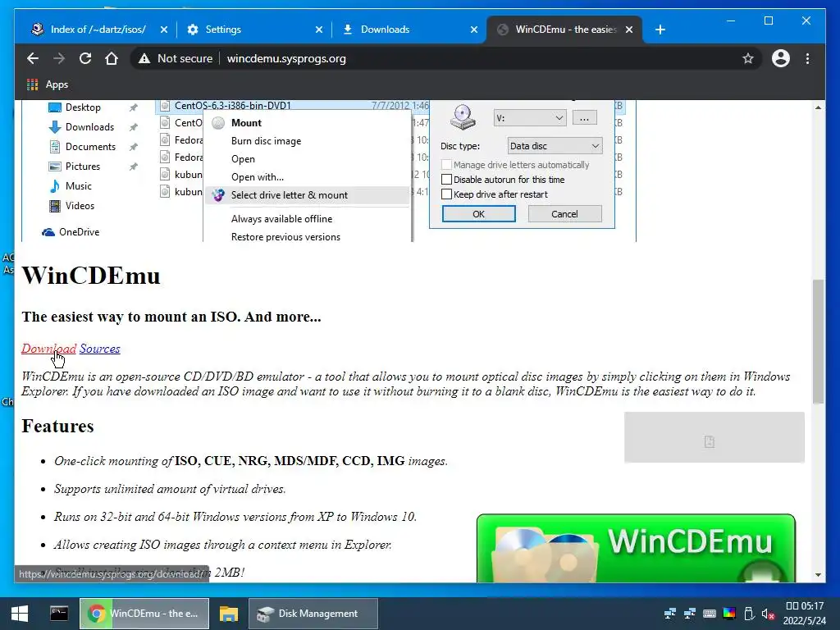Bookmark this page with the star icon

(748, 58)
